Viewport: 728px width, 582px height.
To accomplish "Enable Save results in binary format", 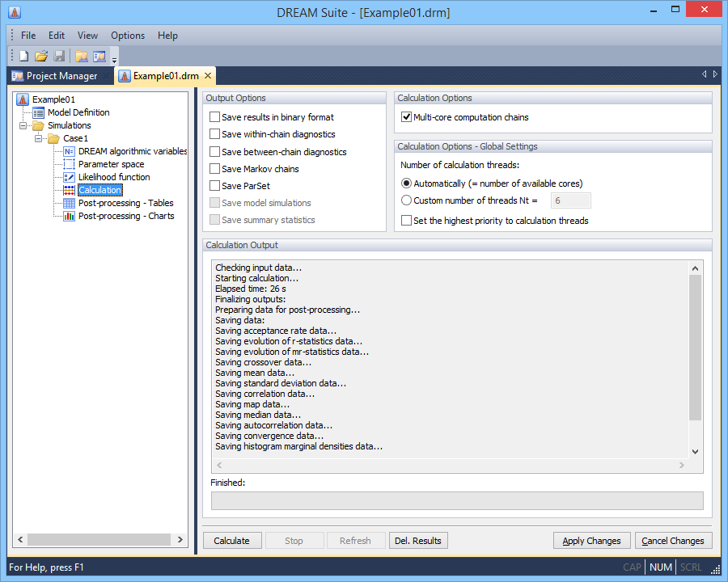I will tap(214, 117).
